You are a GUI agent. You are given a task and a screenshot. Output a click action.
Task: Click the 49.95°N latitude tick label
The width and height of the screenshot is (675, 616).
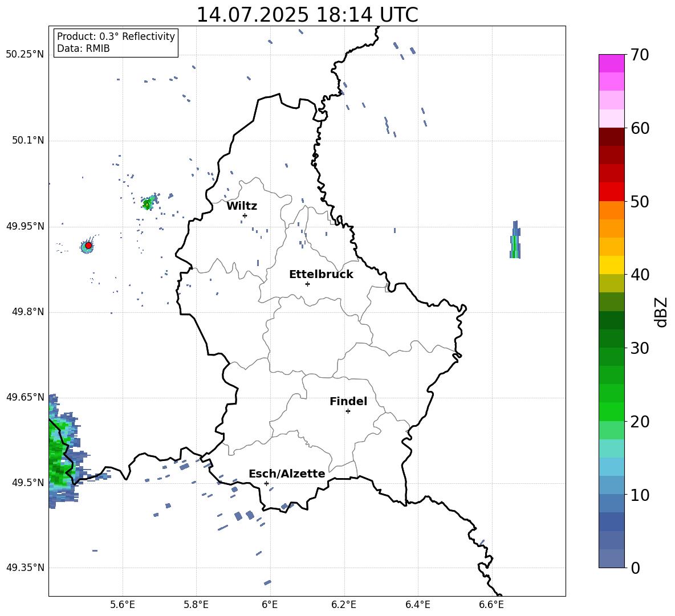pyautogui.click(x=25, y=226)
